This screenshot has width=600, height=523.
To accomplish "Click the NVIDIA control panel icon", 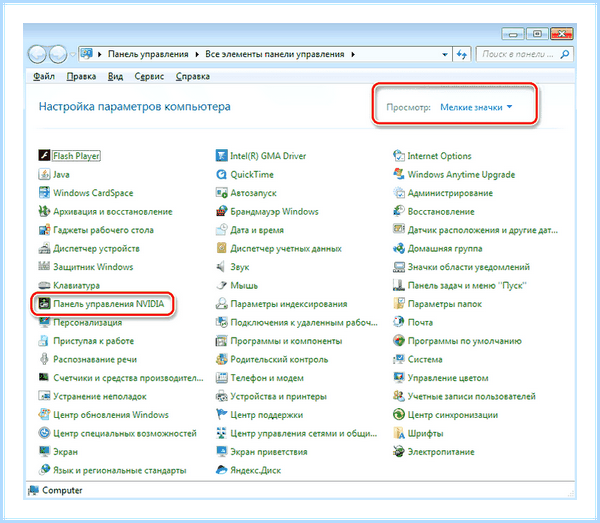I will tap(44, 304).
